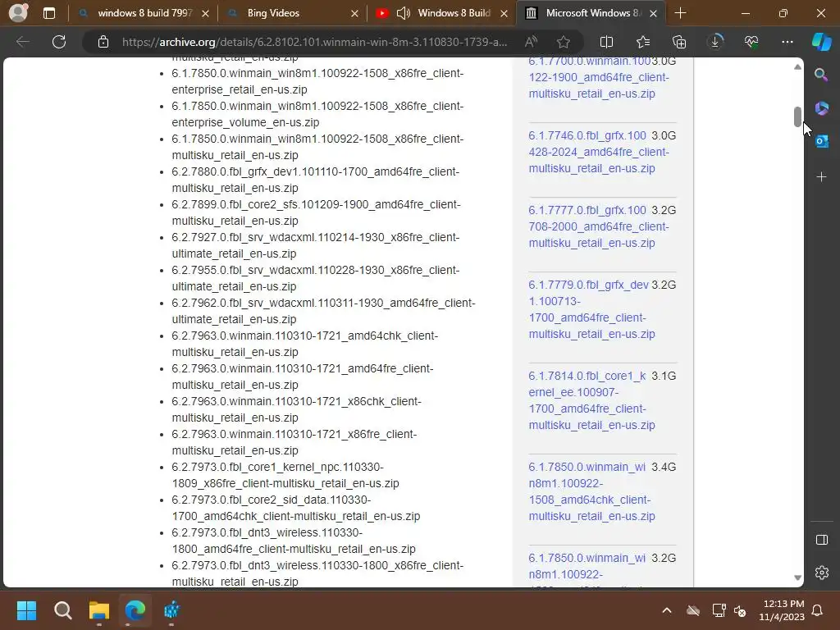The width and height of the screenshot is (840, 630).
Task: Open the Edge profile avatar
Action: coord(18,12)
